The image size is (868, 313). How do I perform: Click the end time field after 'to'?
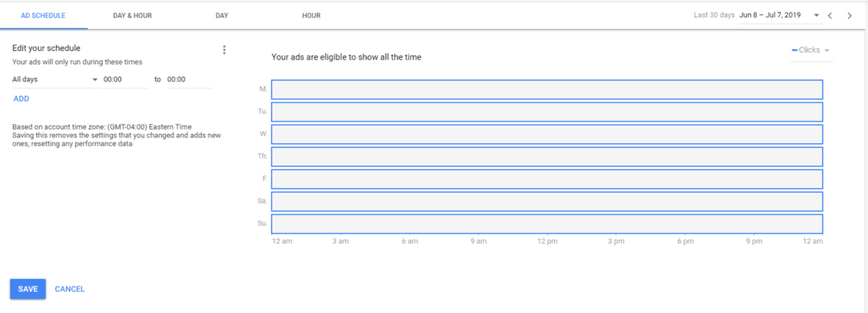(x=189, y=79)
